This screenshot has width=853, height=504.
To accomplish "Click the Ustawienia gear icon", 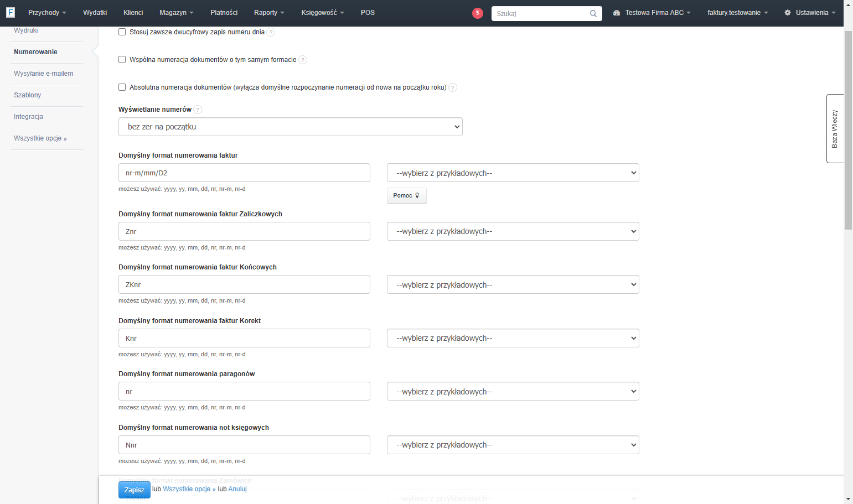I will [x=788, y=13].
